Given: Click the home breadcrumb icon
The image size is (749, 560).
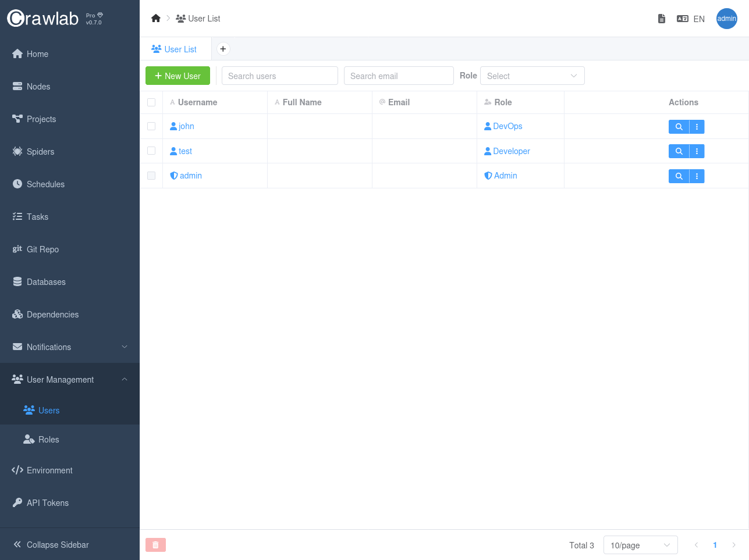Looking at the screenshot, I should click(x=155, y=19).
